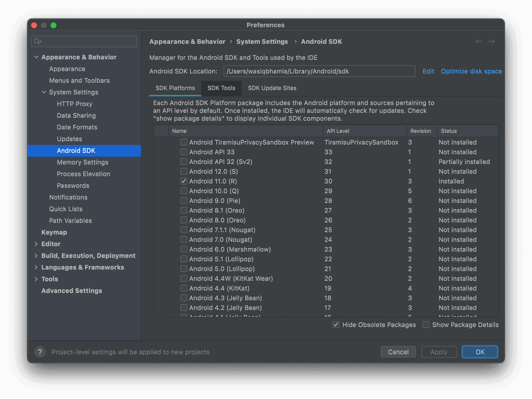
Task: Enable Show Package Details
Action: tap(426, 325)
